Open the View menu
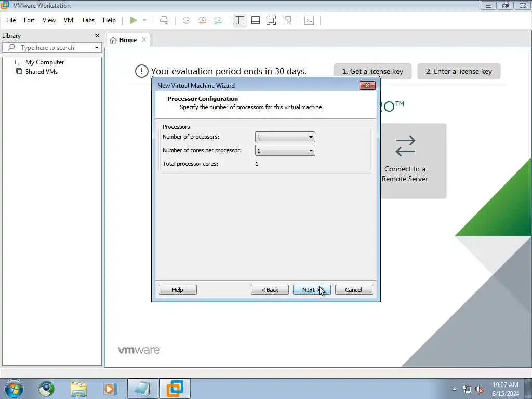The image size is (532, 399). point(49,20)
